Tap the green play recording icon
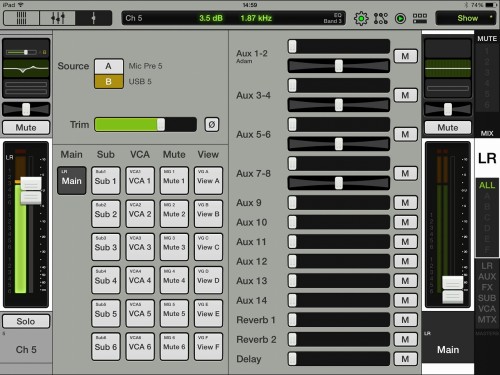Screen dimensions: 500x375 400,18
